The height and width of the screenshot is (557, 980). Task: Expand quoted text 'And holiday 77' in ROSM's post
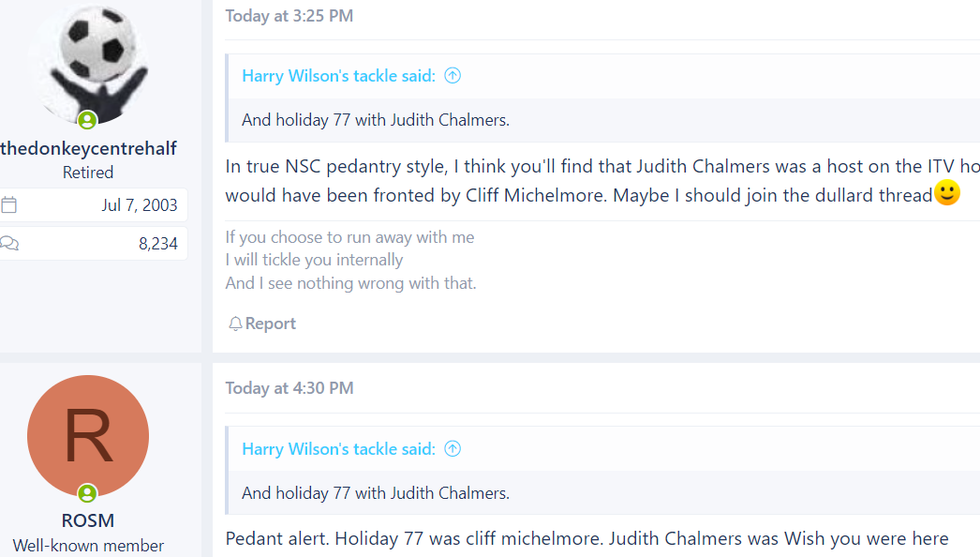[x=376, y=492]
